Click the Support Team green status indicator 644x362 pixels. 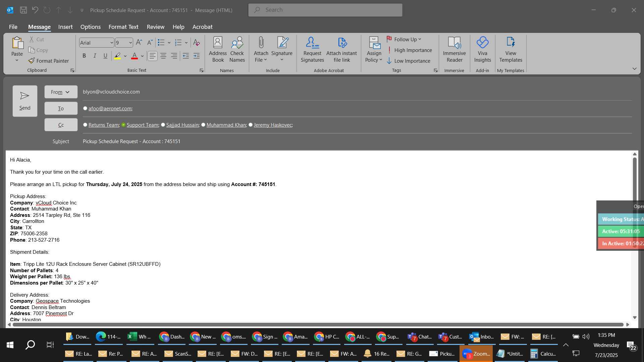point(123,125)
